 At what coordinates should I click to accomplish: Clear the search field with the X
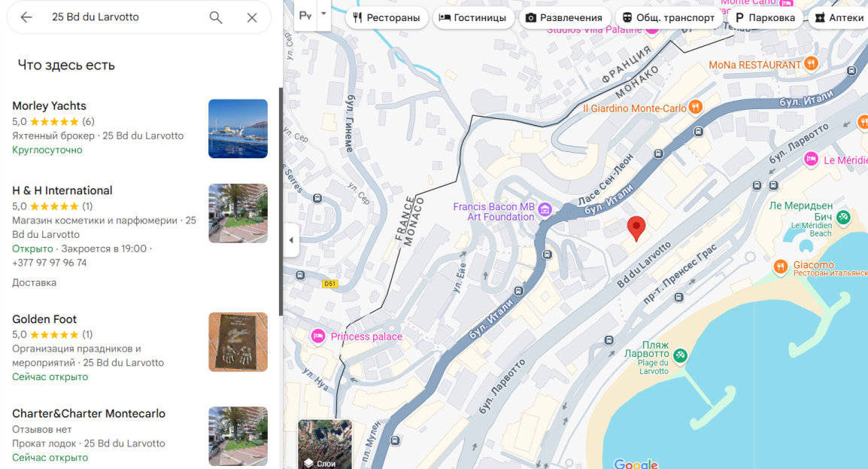252,17
